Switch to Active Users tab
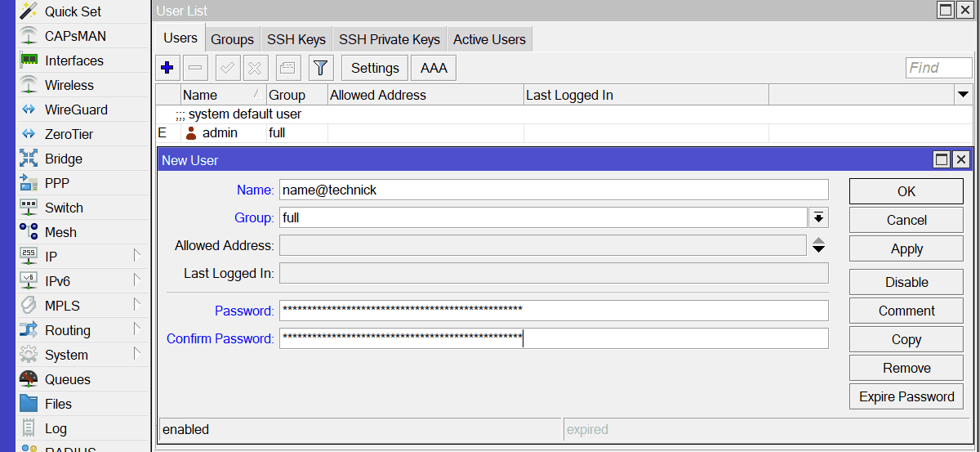This screenshot has width=980, height=452. tap(490, 39)
